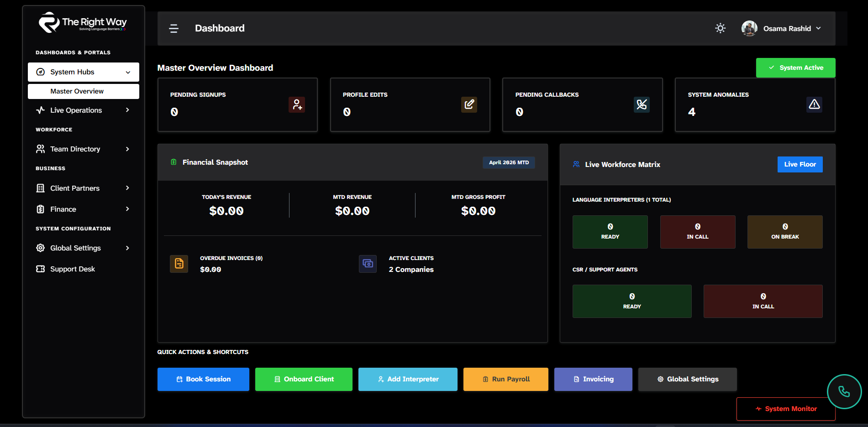Click the Book Session button
The image size is (868, 427).
click(x=203, y=379)
